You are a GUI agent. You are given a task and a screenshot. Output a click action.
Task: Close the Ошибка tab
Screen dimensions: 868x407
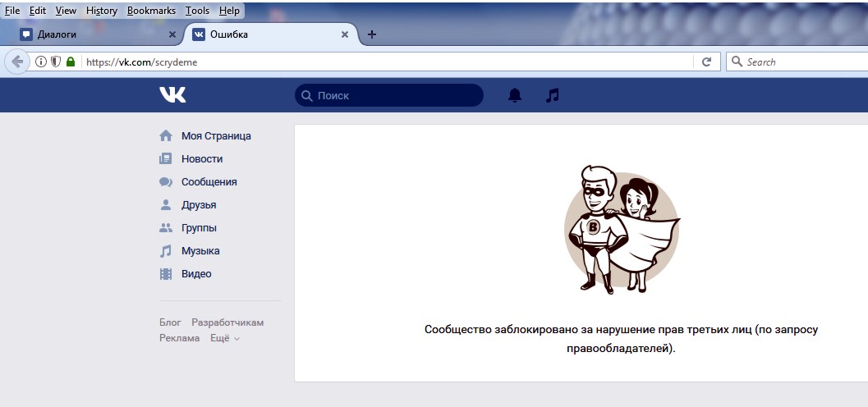(x=345, y=34)
